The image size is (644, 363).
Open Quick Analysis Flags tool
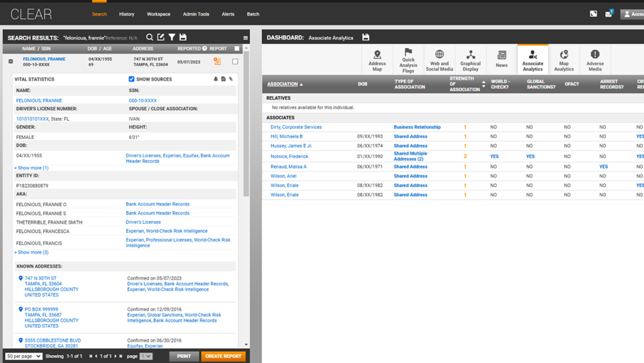coord(408,60)
